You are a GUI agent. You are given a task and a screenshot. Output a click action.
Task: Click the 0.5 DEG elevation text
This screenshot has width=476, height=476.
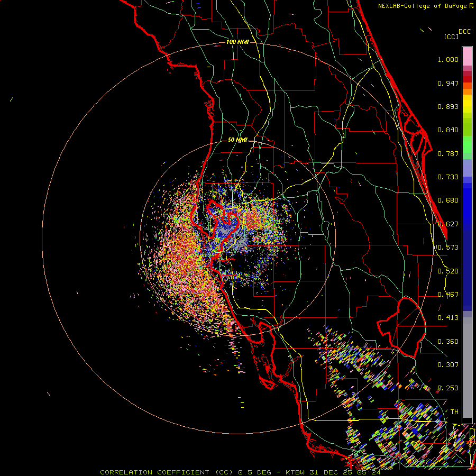pyautogui.click(x=255, y=472)
